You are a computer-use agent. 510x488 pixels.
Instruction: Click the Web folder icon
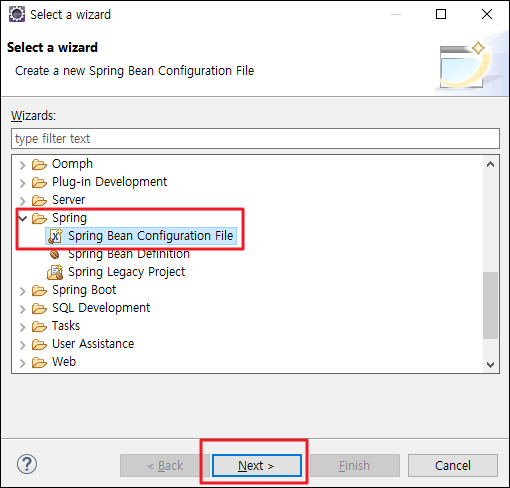point(39,362)
